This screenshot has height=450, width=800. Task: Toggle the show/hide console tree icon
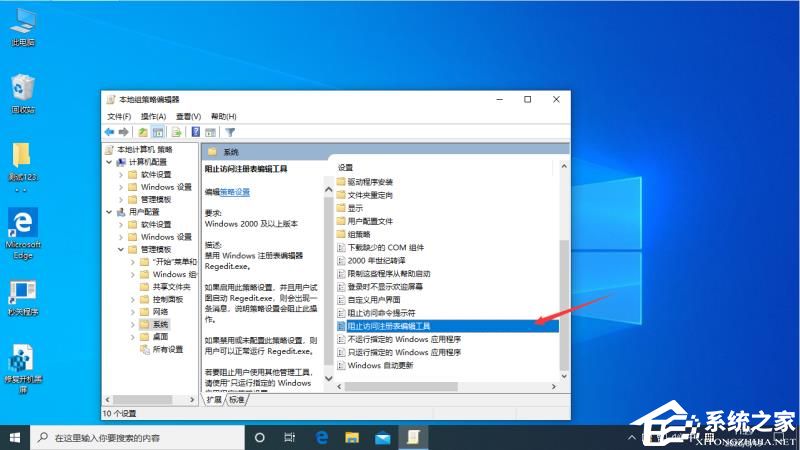pyautogui.click(x=158, y=132)
